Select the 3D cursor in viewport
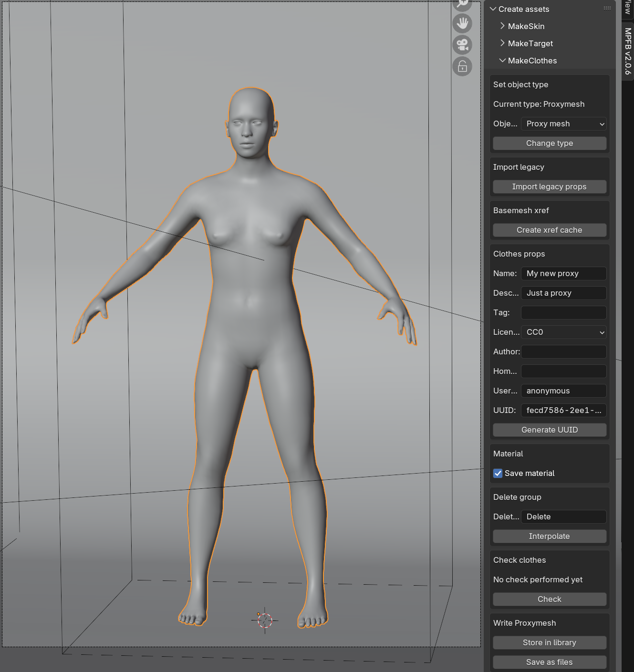Image resolution: width=634 pixels, height=672 pixels. coord(264,620)
